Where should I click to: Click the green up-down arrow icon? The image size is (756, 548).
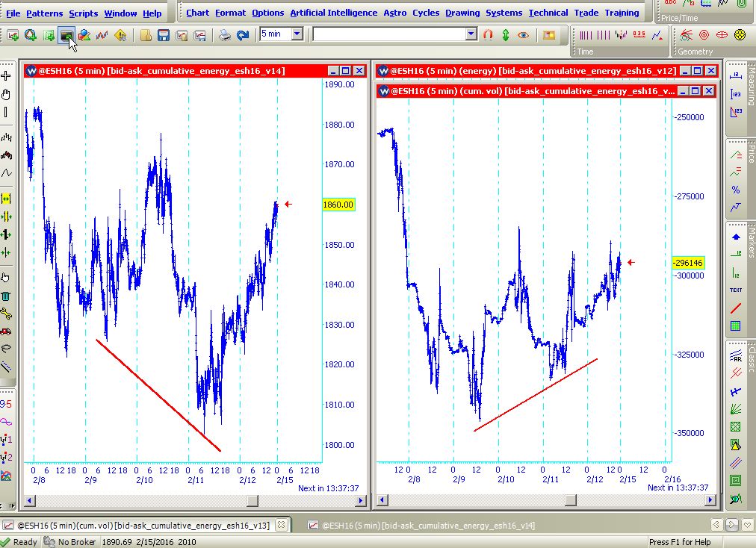[506, 34]
